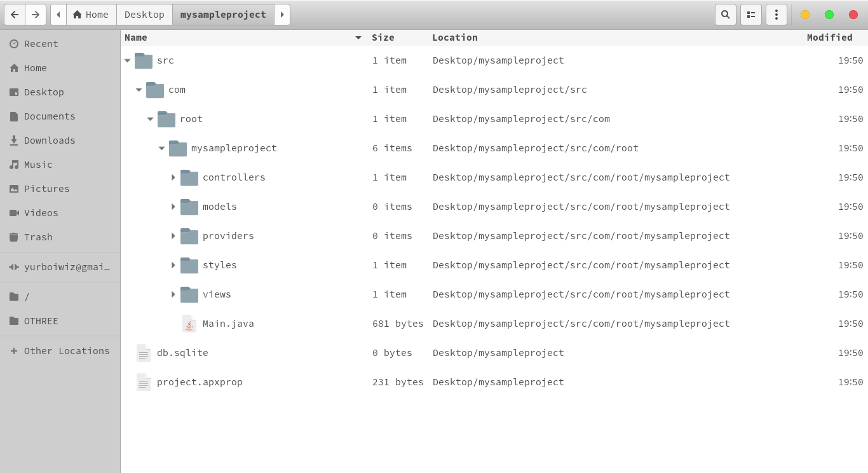This screenshot has height=473, width=868.
Task: Click mysampleproject in the path bar
Action: point(223,15)
